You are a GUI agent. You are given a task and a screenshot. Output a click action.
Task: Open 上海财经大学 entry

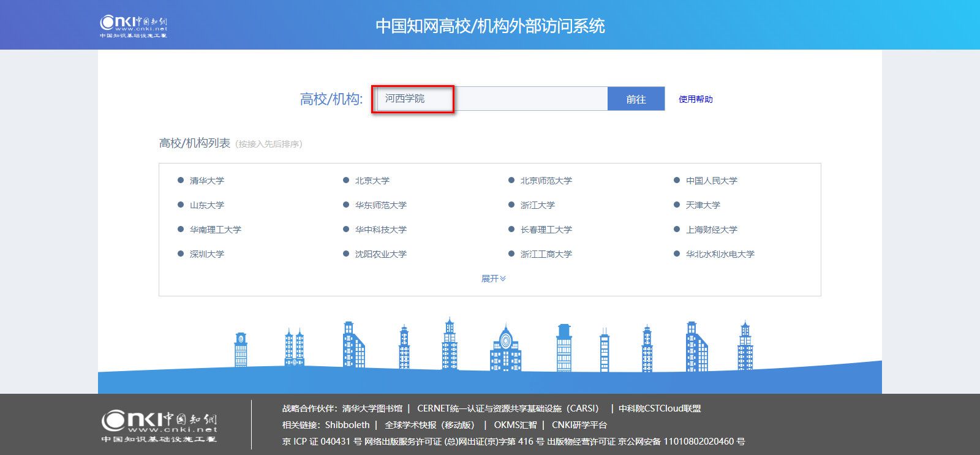(712, 230)
